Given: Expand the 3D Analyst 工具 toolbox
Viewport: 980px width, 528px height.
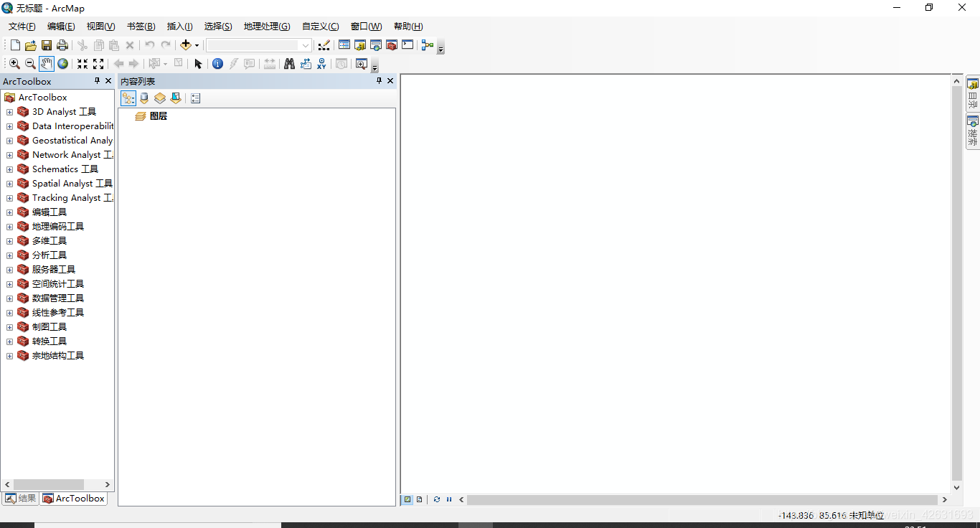Looking at the screenshot, I should [9, 112].
